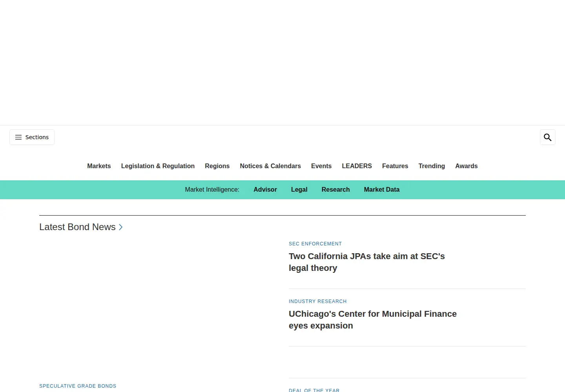
Task: Open the SPECULATIVE GRADE BONDS tag
Action: 78,386
